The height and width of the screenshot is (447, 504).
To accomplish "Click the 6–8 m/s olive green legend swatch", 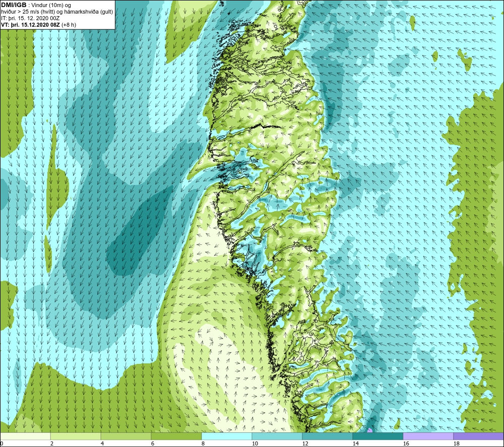I will pos(176,436).
